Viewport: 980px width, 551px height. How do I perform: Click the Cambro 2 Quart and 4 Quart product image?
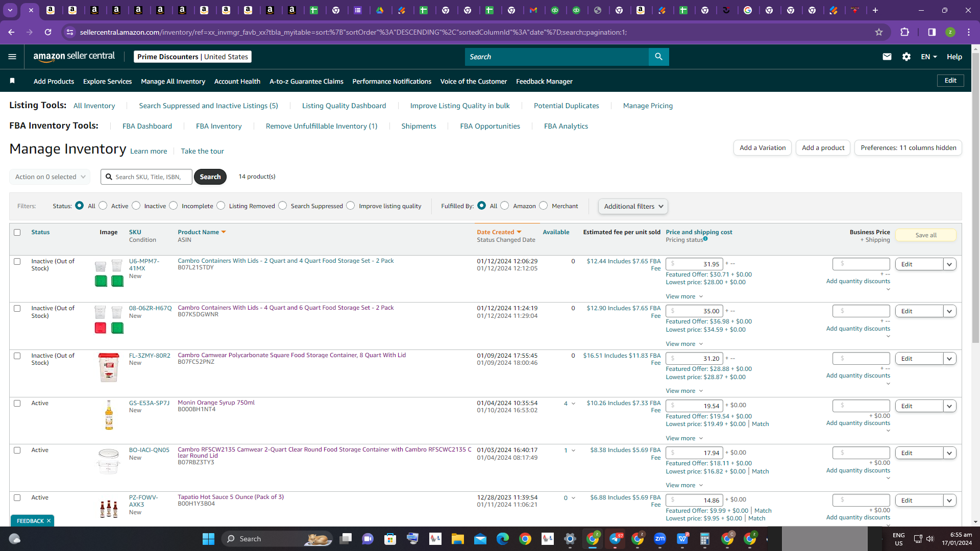click(109, 273)
